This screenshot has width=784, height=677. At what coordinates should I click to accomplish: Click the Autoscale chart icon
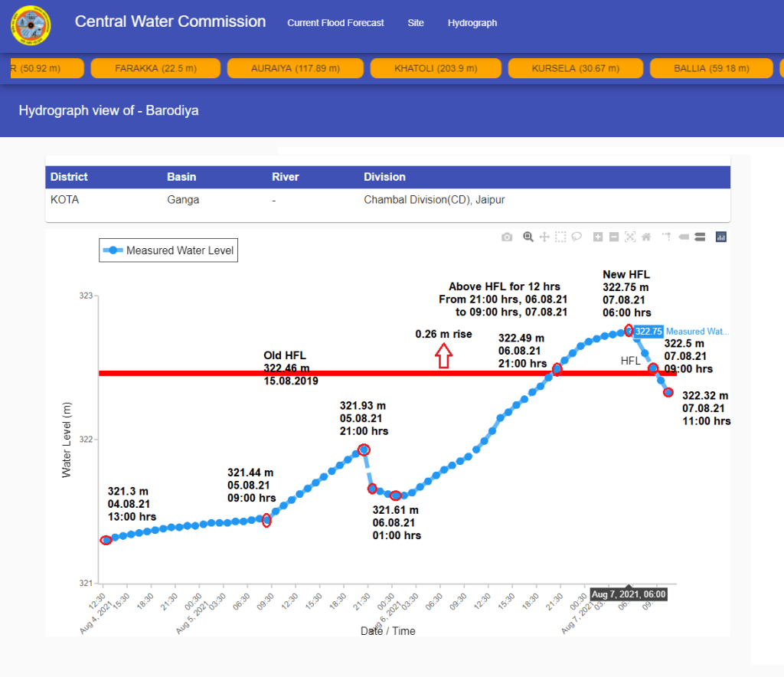click(630, 237)
